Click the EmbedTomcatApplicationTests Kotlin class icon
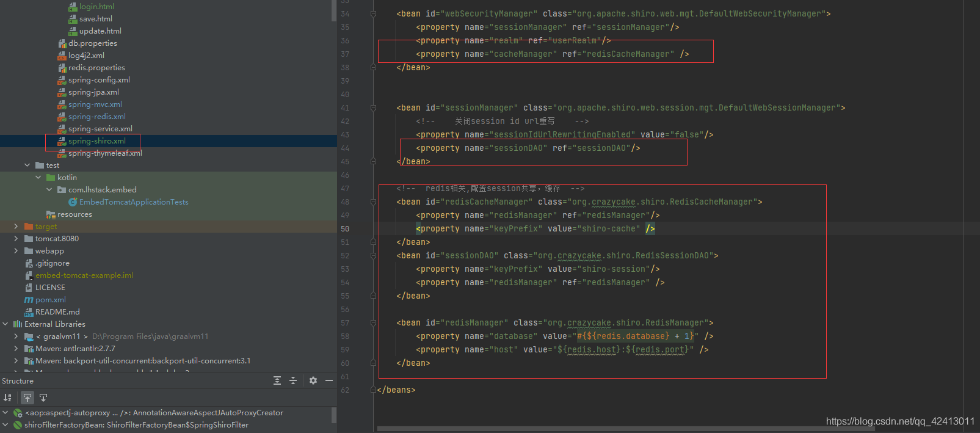 pos(73,202)
